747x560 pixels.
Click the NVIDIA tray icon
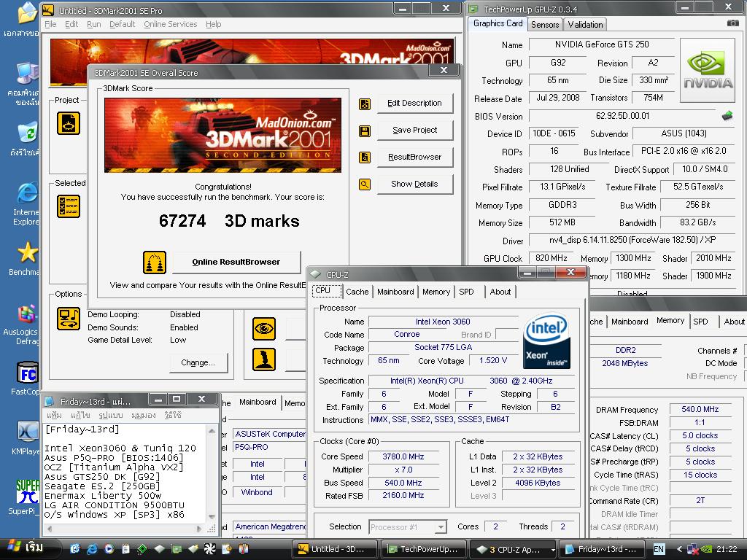click(707, 549)
